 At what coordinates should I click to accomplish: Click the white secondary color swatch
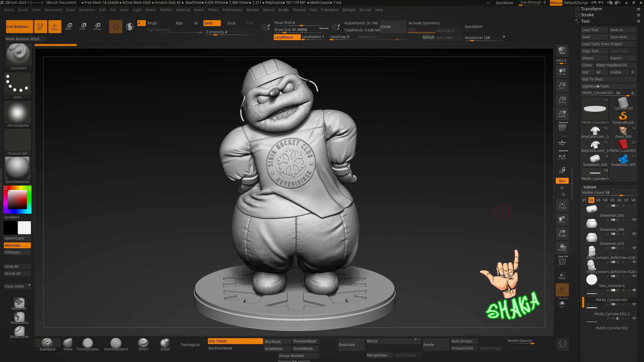click(x=24, y=228)
